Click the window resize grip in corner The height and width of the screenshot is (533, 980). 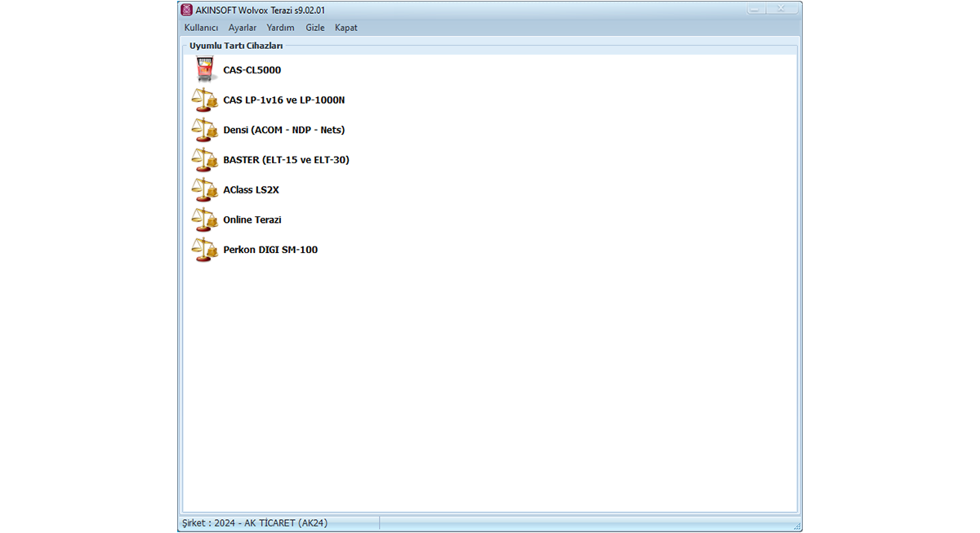coord(797,527)
